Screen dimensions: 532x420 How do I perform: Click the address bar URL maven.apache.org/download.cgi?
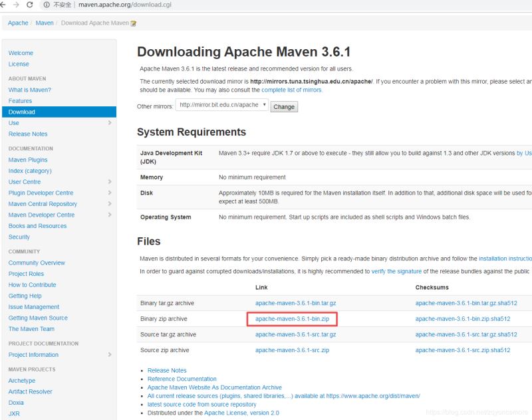125,5
